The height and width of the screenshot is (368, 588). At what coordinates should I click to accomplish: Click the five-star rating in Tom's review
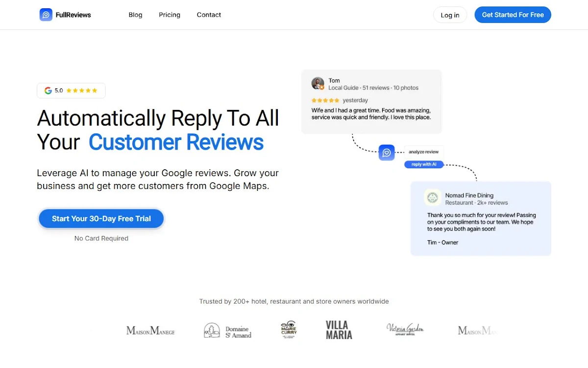325,101
